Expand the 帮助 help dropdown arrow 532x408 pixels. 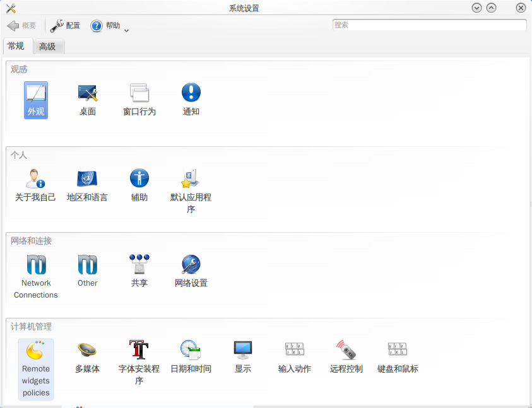[x=127, y=30]
